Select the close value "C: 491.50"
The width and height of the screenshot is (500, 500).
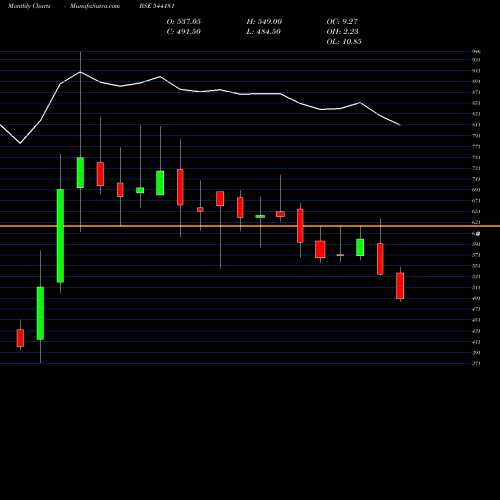click(184, 32)
